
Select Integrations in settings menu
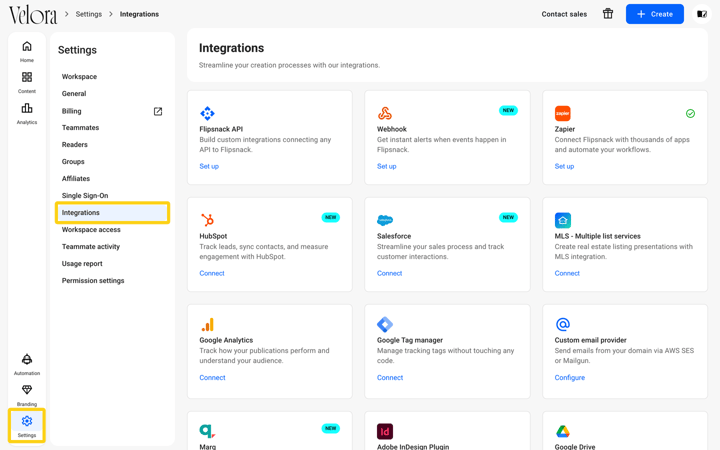(x=112, y=213)
